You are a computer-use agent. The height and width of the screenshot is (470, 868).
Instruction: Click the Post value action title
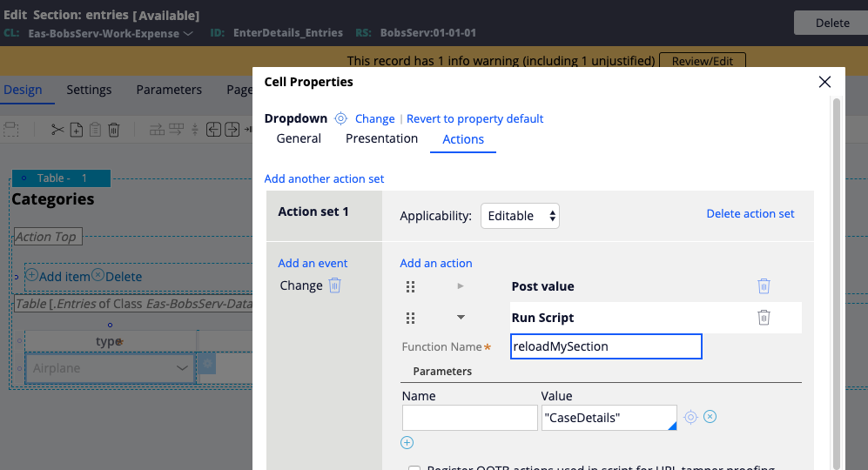coord(542,286)
